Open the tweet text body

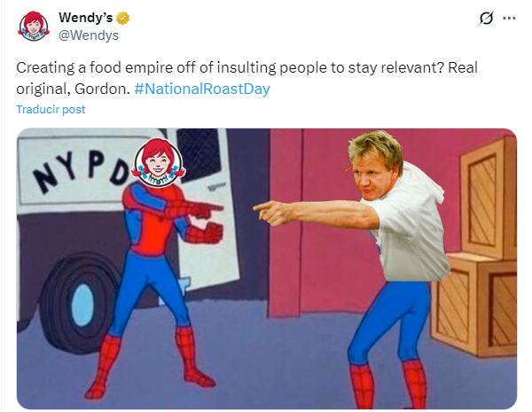246,78
